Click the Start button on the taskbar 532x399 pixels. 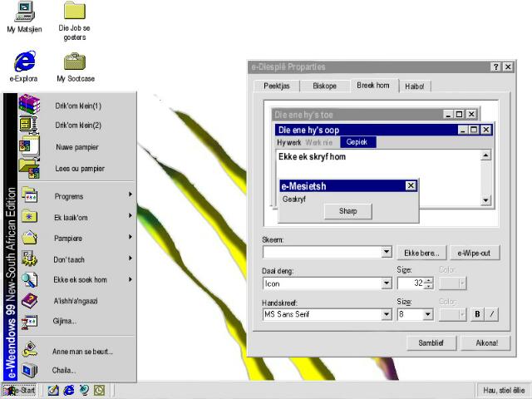tap(21, 390)
